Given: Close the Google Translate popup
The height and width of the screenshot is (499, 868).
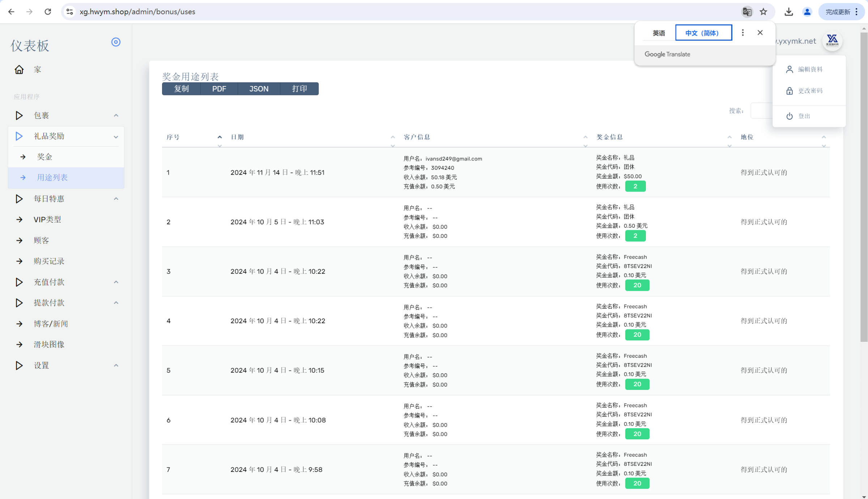Looking at the screenshot, I should (760, 33).
